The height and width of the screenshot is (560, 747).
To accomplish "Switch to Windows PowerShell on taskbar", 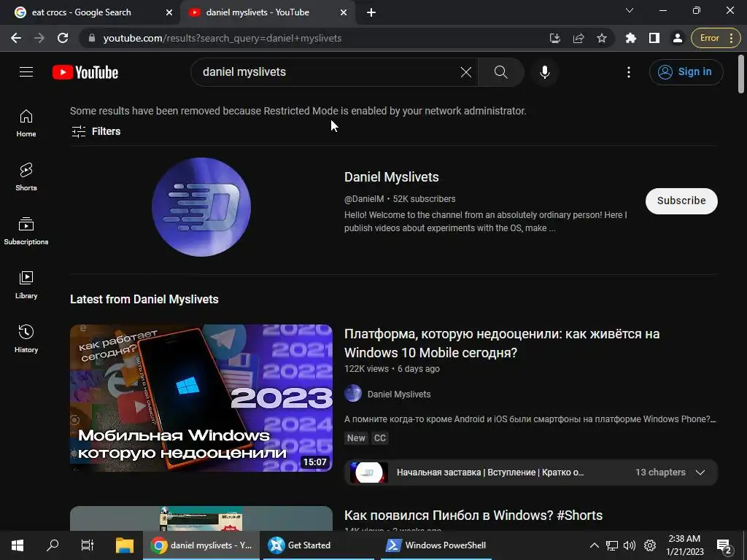I will tap(436, 545).
